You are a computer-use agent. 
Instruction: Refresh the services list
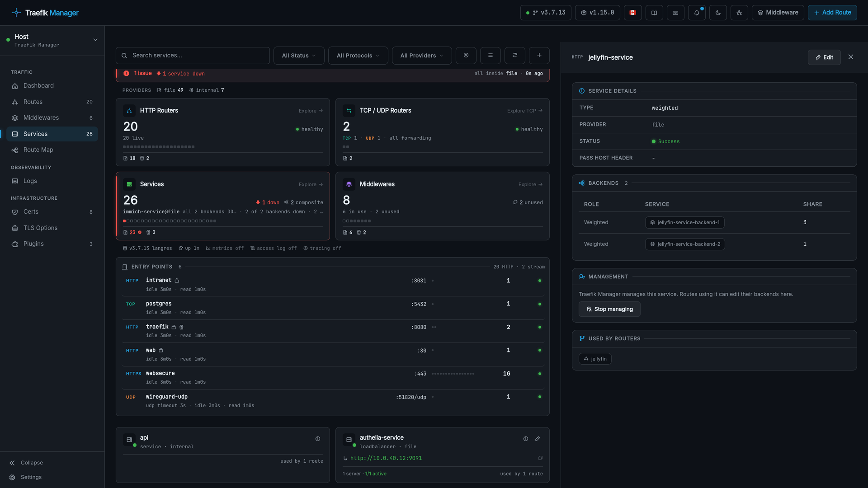click(x=515, y=55)
